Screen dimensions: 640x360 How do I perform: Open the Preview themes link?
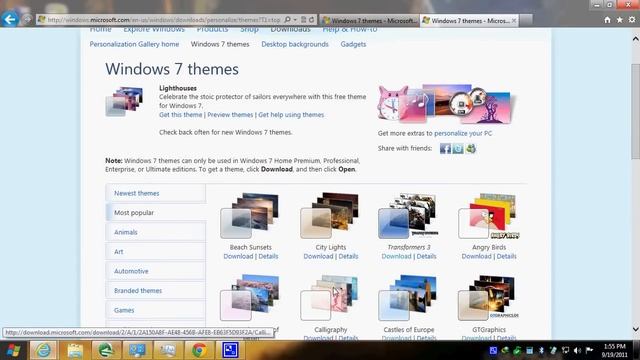point(230,115)
